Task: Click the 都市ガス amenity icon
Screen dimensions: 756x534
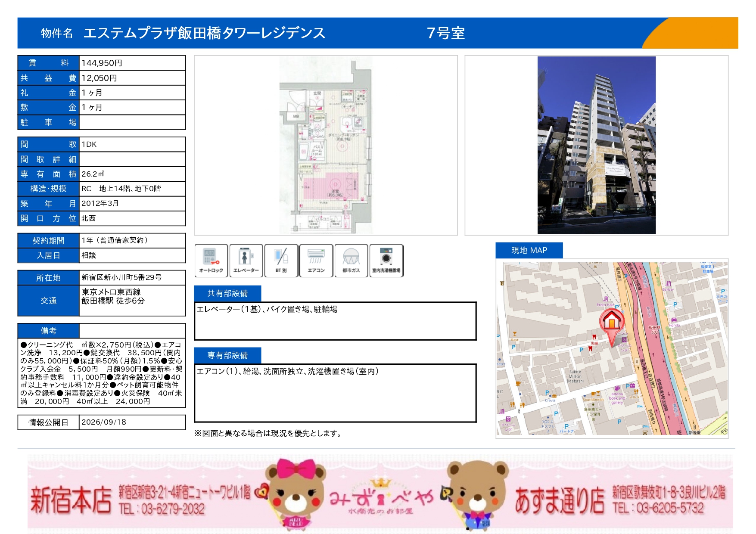Action: 351,261
